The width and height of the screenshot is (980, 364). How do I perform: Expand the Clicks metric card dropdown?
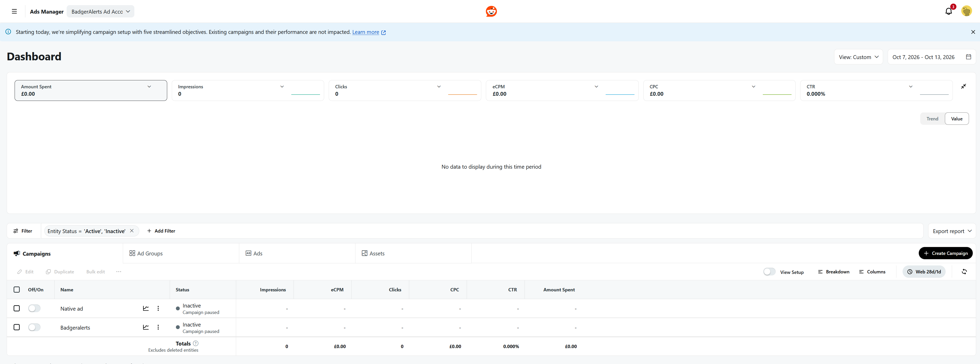pyautogui.click(x=439, y=87)
